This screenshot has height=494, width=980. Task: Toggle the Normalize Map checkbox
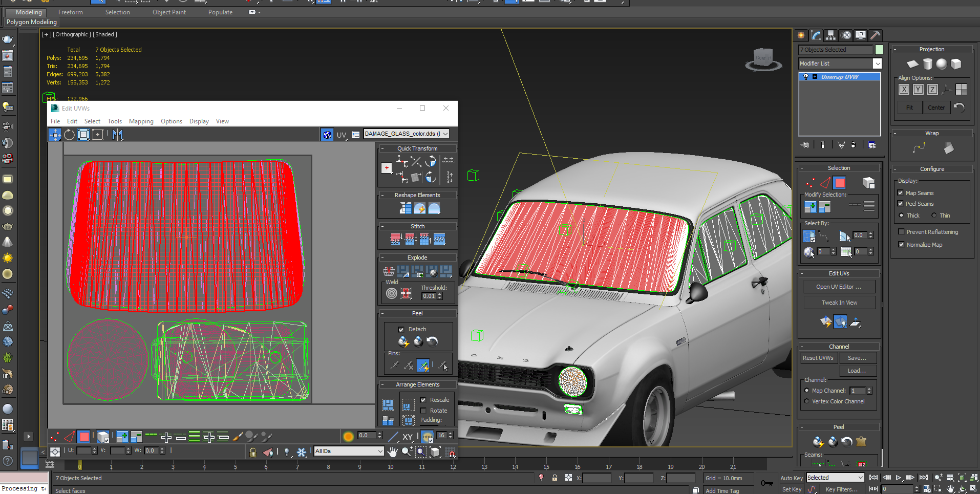click(901, 245)
